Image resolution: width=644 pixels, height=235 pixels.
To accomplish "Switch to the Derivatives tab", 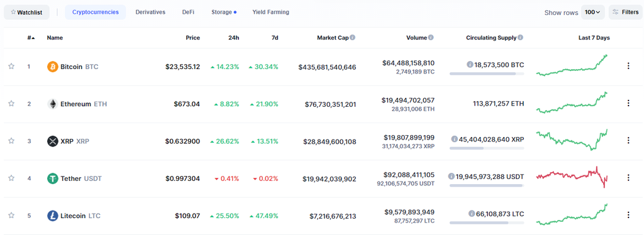I will 150,13.
